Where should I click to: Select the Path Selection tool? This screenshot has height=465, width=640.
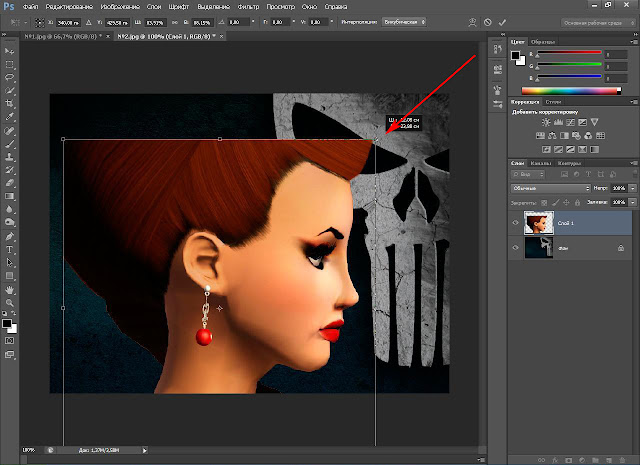coord(9,263)
